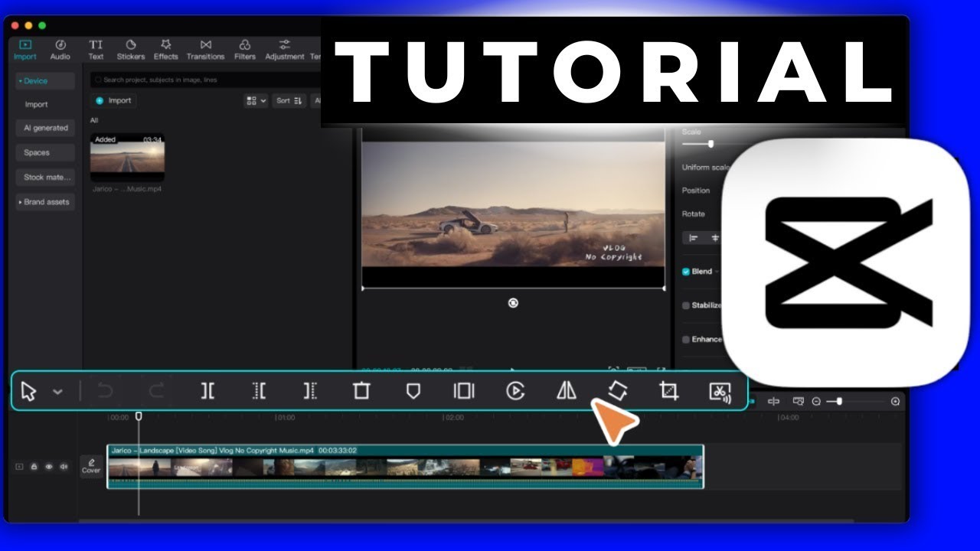Click the Cover button on the timeline
This screenshot has width=980, height=551.
pyautogui.click(x=91, y=466)
